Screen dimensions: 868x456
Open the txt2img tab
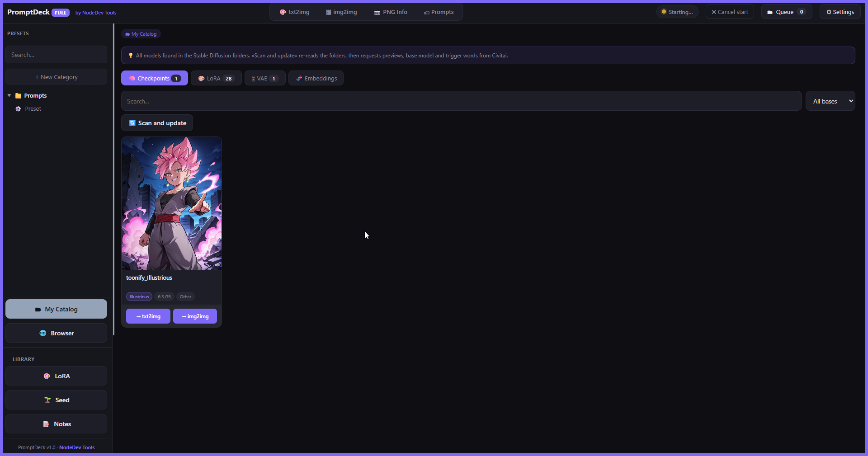coord(295,12)
